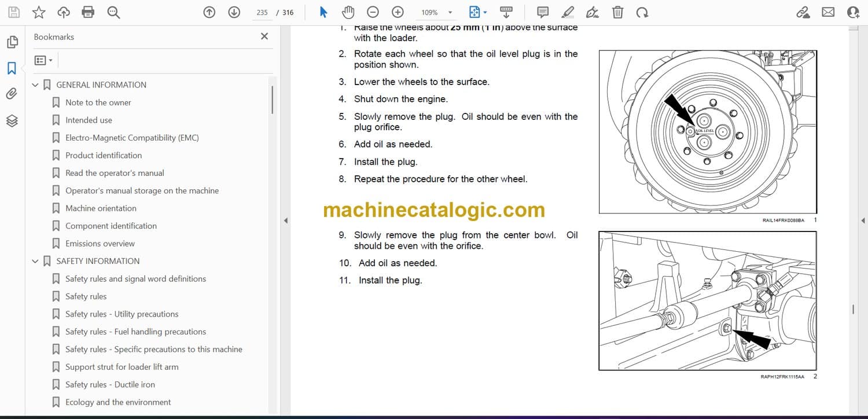Open Safety rules - Specific precautions to this machine
868x419 pixels.
pos(154,350)
